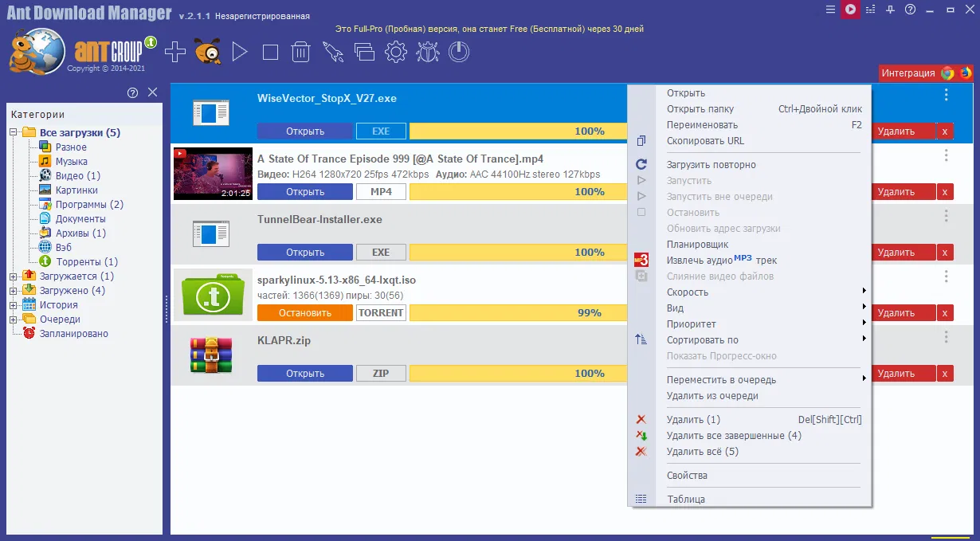Click Удалить button for A State Of Trance
This screenshot has width=980, height=541.
904,192
